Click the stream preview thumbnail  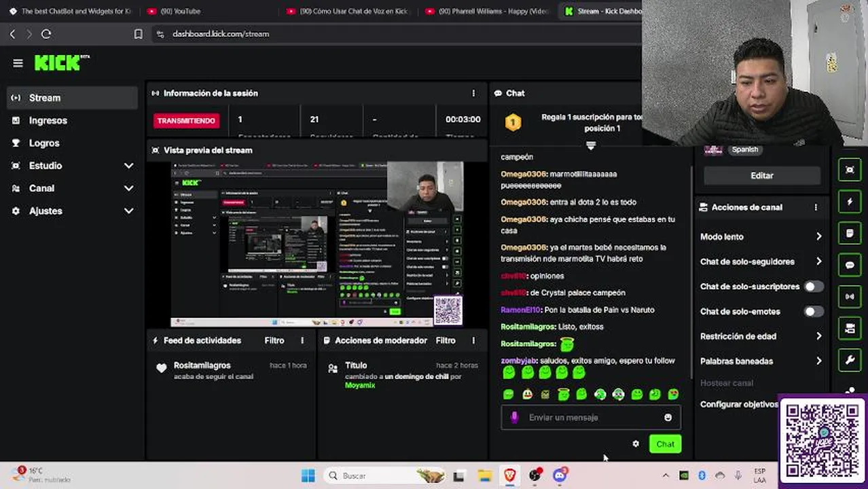click(317, 244)
